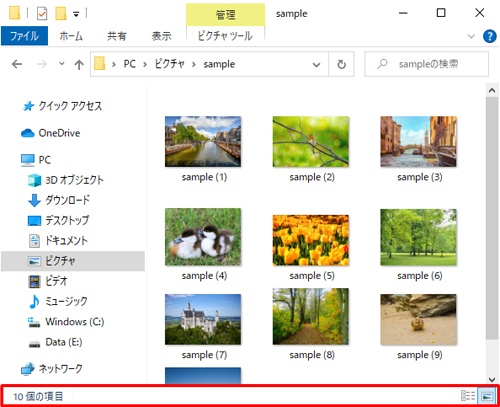Select the sample (7) castle thumbnail
Viewport: 500px width, 407px height.
203,319
